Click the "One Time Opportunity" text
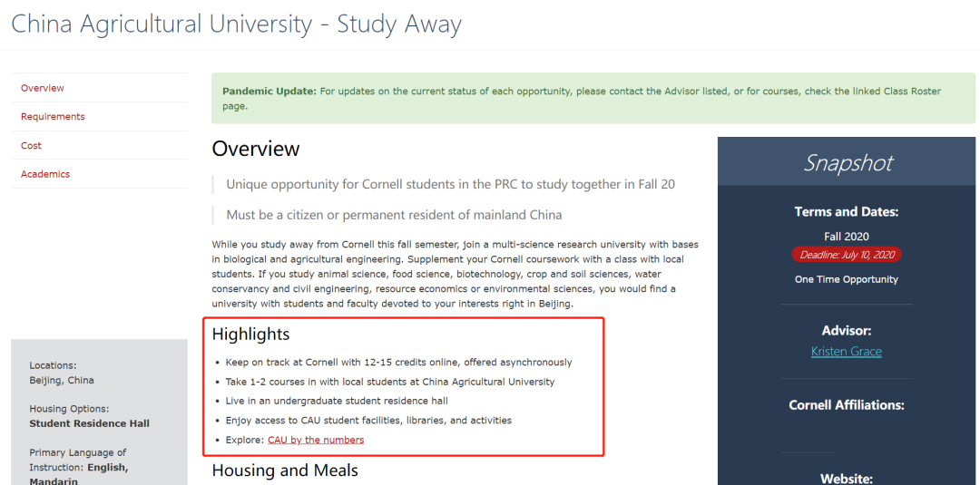The image size is (980, 485). click(846, 279)
